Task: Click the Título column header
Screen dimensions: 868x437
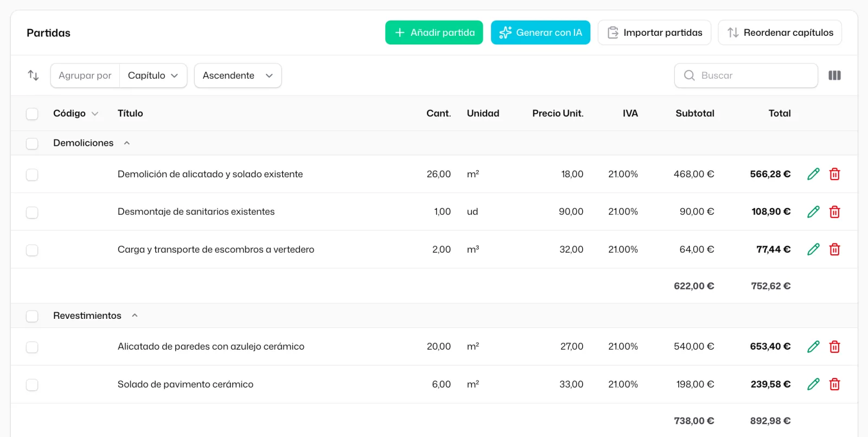Action: click(x=130, y=113)
